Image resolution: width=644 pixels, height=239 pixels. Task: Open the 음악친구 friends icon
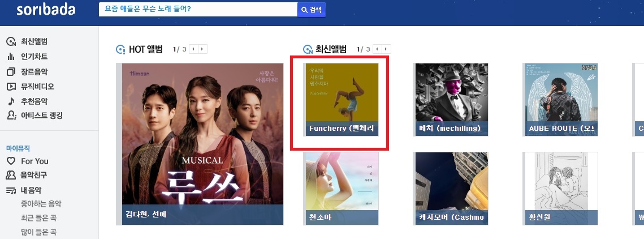[11, 175]
